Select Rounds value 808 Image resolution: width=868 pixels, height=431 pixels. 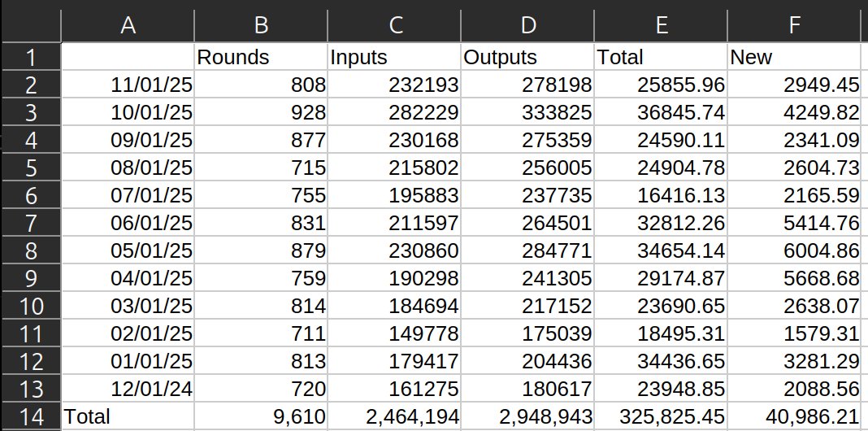(261, 85)
